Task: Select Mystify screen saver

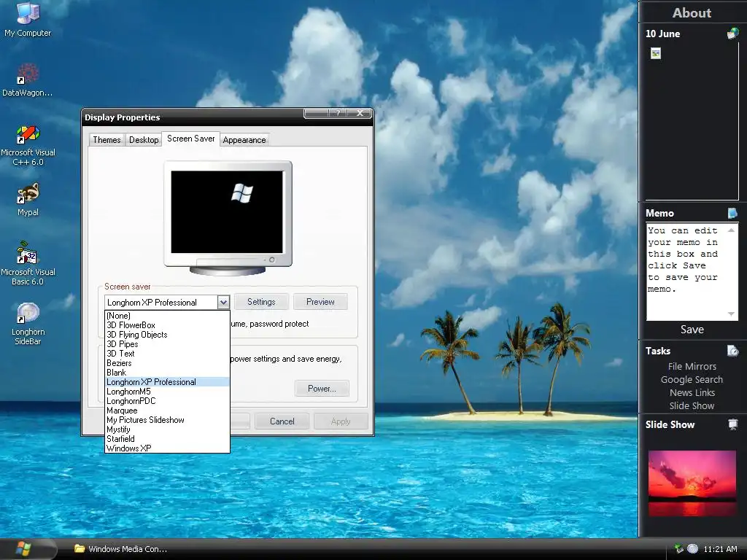Action: click(x=167, y=429)
